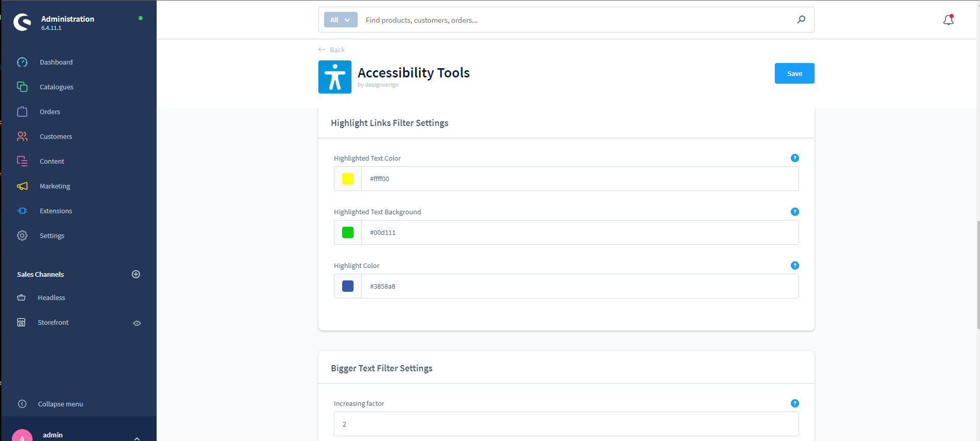
Task: Click the search magnifier icon
Action: coord(801,20)
